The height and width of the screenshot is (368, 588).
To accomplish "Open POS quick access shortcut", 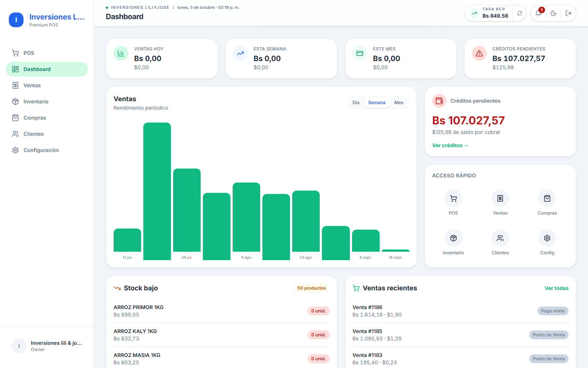I will 453,202.
